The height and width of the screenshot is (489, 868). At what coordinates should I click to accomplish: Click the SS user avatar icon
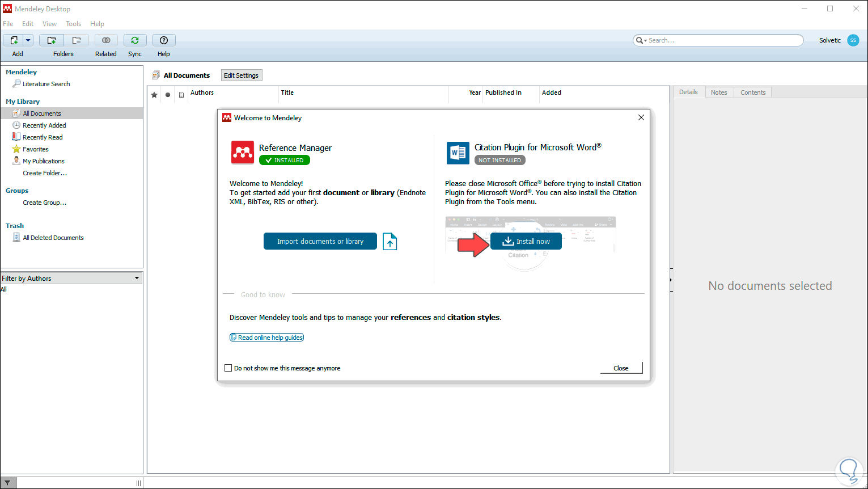click(853, 40)
